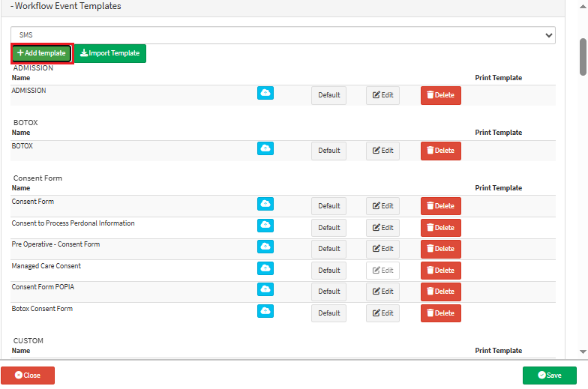
Task: Click the cloud icon for ADMISSION template
Action: (265, 93)
